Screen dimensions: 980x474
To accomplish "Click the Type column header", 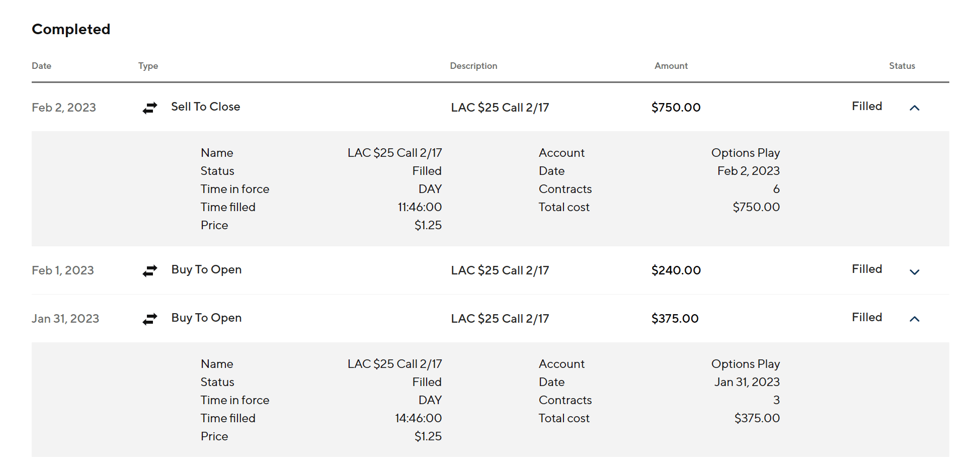I will click(x=148, y=66).
